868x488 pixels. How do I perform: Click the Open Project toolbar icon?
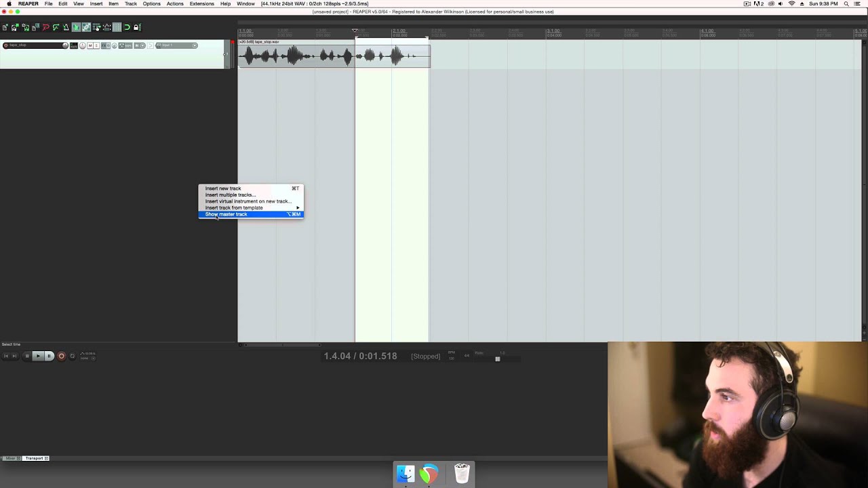coord(14,27)
